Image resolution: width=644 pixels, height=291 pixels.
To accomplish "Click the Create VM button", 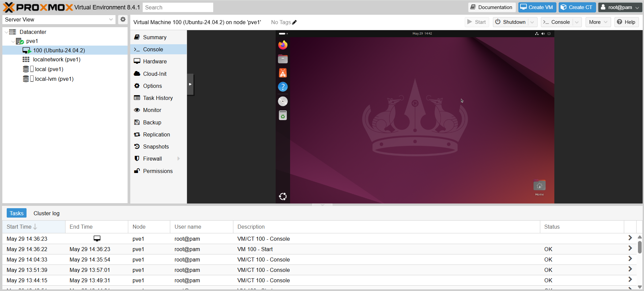I will coord(537,7).
